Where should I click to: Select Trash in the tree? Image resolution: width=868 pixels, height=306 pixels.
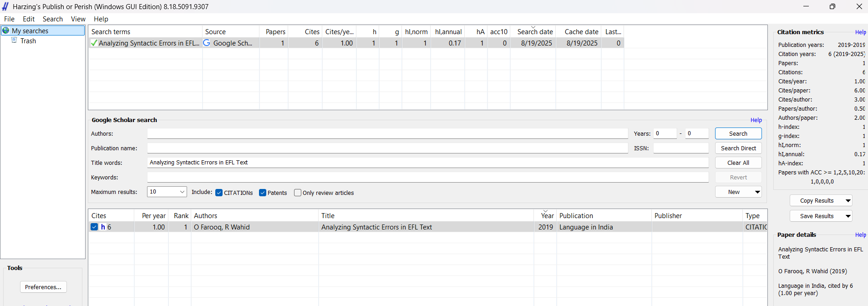[28, 41]
